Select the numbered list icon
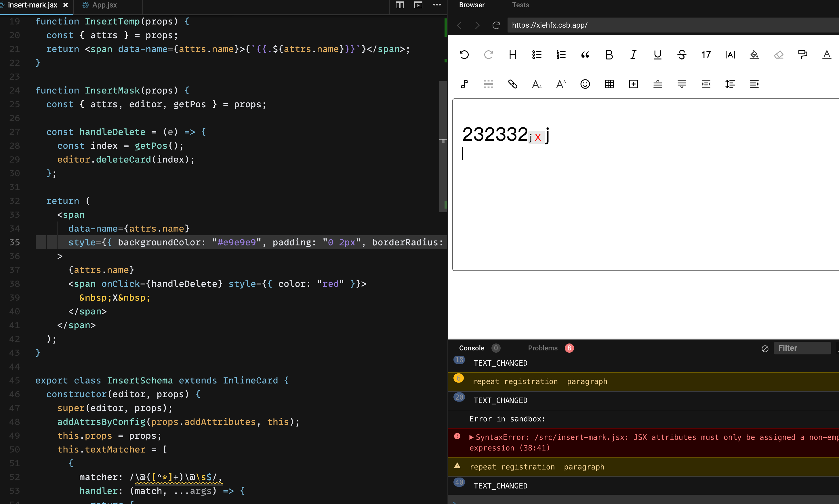 tap(560, 55)
